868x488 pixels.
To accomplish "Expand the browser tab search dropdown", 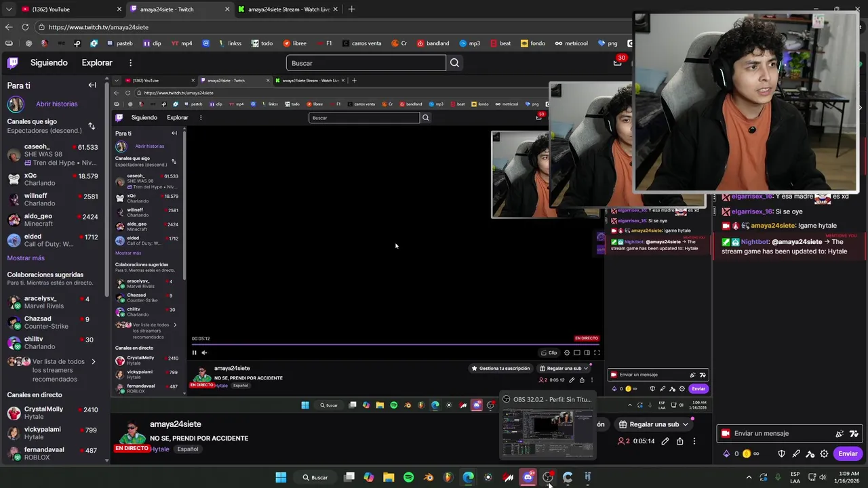I will (x=8, y=9).
